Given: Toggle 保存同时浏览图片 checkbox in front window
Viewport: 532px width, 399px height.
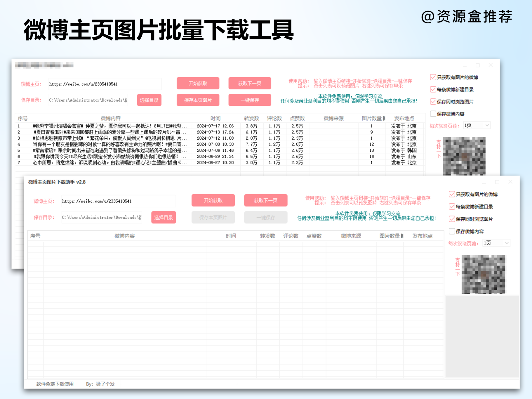Looking at the screenshot, I should pos(452,219).
